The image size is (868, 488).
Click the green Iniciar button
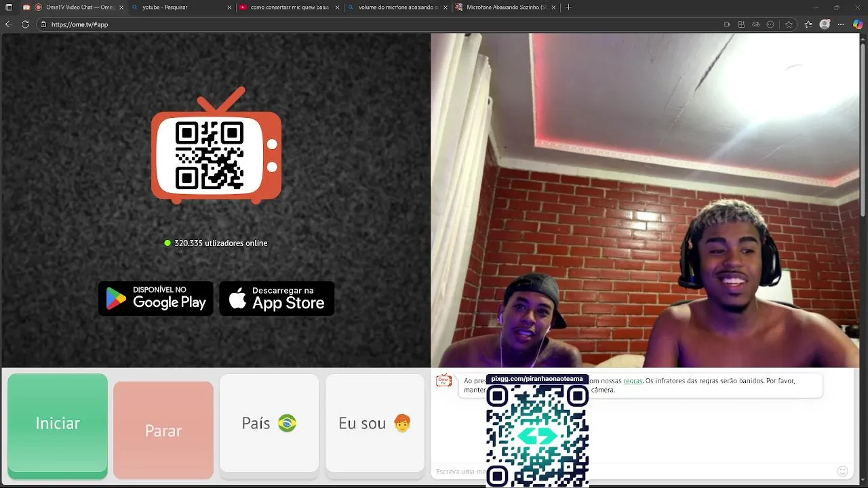click(58, 425)
